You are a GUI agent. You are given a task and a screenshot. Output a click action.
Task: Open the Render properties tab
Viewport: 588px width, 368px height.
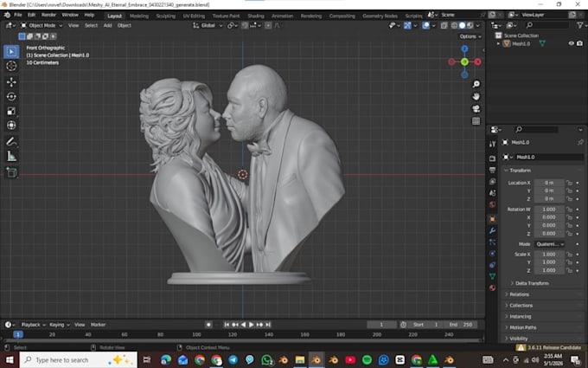point(492,158)
